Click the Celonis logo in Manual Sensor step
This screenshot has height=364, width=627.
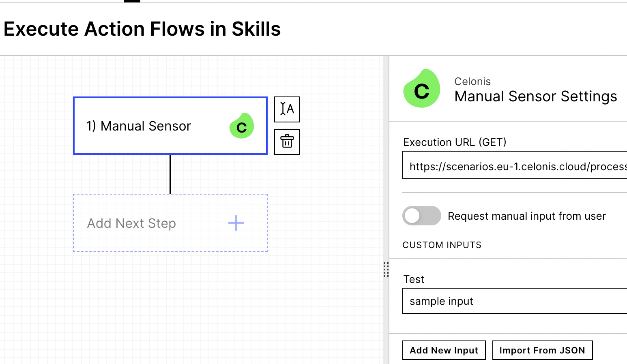242,126
